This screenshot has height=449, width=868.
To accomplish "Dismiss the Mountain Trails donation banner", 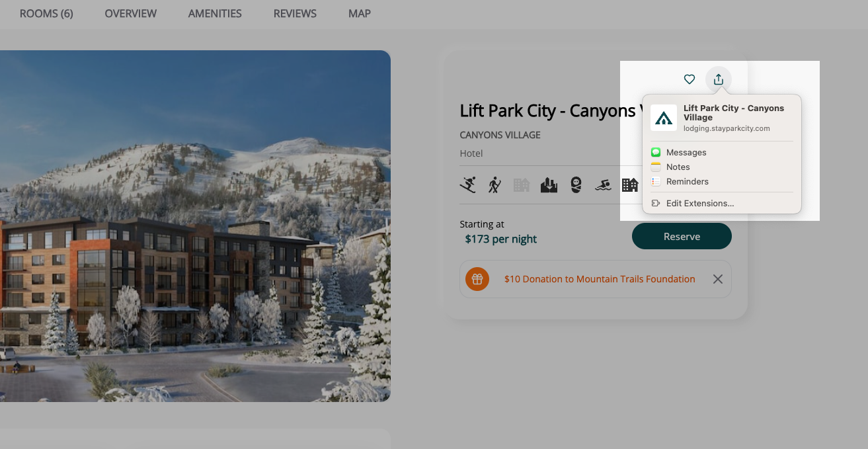I will 718,279.
